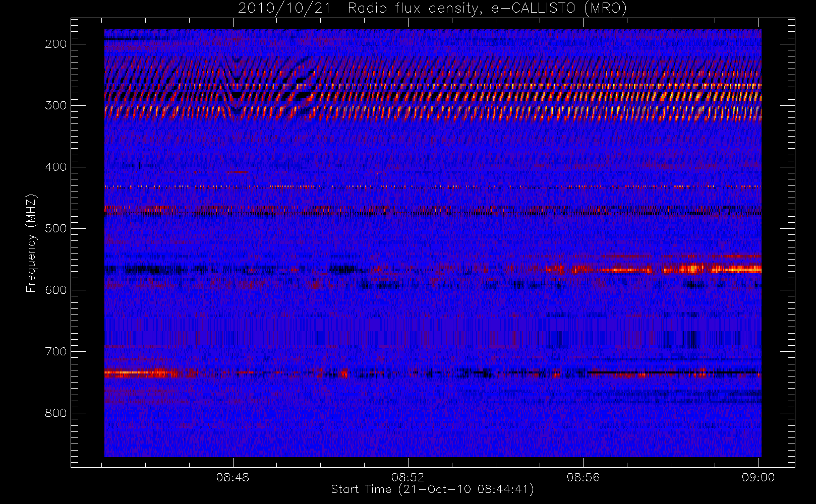
Task: Select the '300' frequency axis label
Action: point(55,105)
